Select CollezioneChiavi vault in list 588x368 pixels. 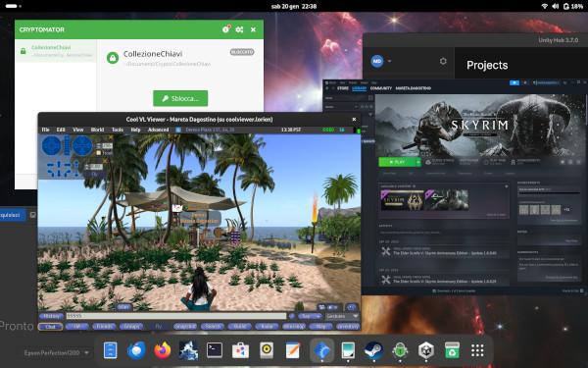click(x=56, y=51)
